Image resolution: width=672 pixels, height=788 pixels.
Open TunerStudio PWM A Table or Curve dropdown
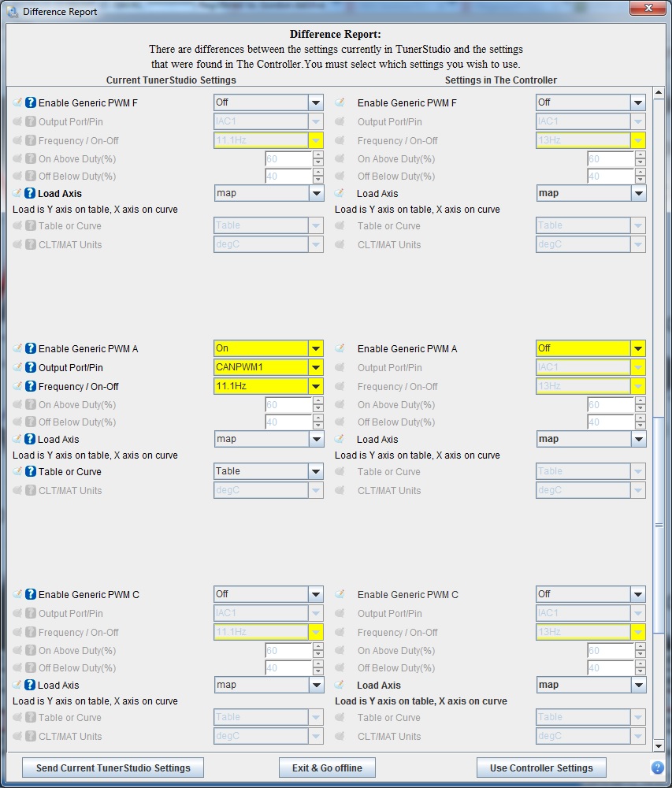click(x=269, y=471)
